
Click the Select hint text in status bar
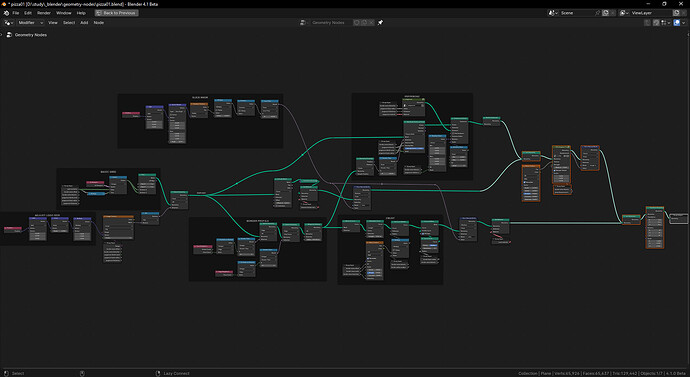(x=18, y=373)
